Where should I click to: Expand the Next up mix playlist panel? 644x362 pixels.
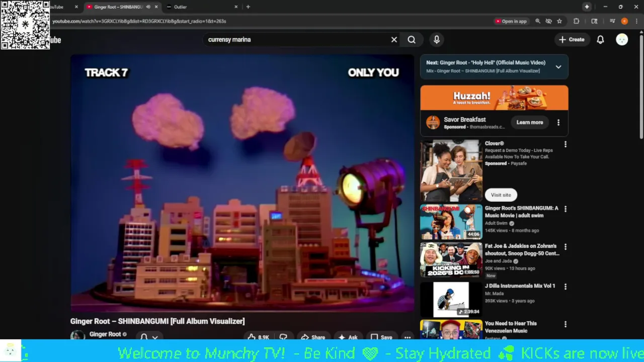[x=558, y=67]
